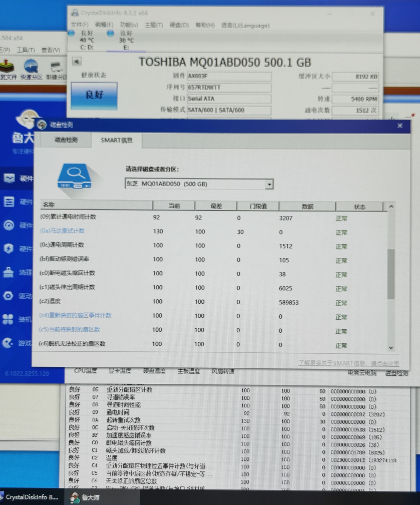Click the 鲁大师 hardware overview monitor icon
This screenshot has height=505, width=420.
[x=9, y=178]
